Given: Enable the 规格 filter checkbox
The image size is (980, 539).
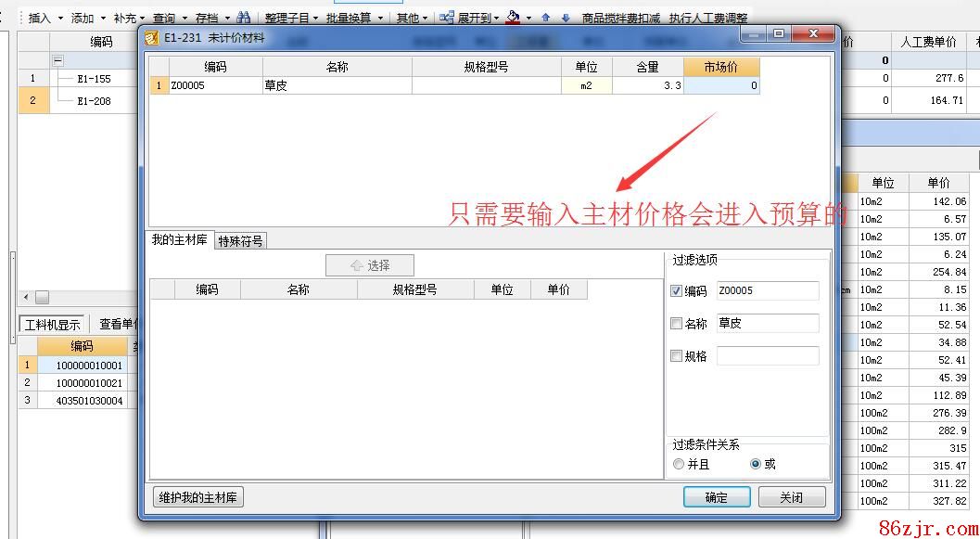Looking at the screenshot, I should (x=676, y=356).
